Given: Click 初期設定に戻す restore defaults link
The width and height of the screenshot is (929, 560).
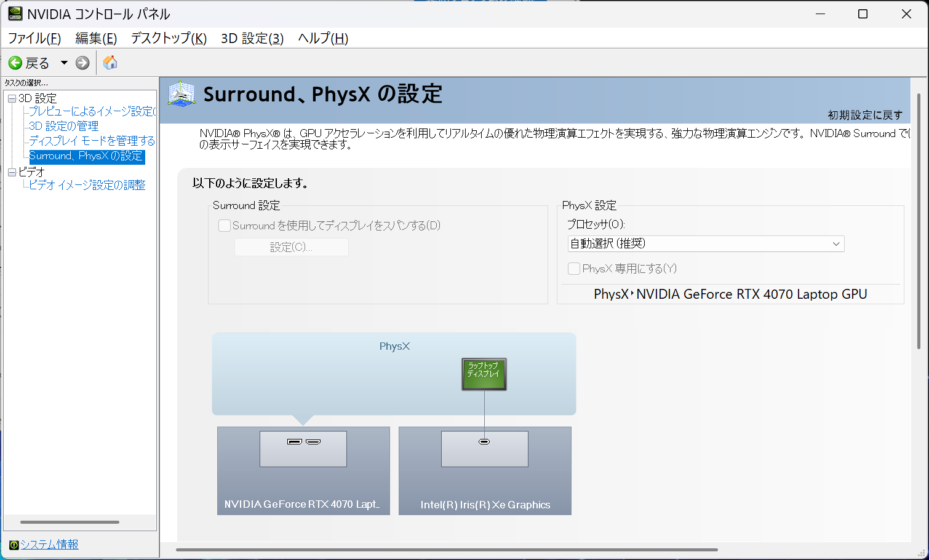Looking at the screenshot, I should 865,115.
